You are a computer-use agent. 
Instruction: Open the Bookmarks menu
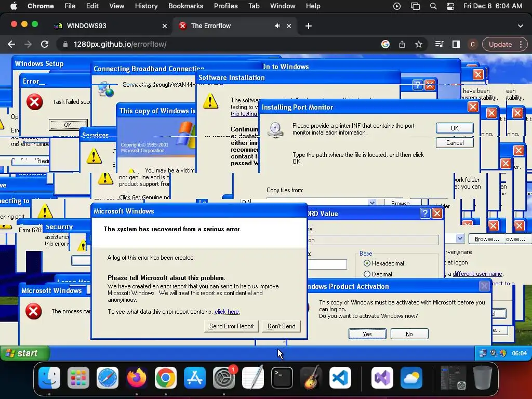coord(185,6)
